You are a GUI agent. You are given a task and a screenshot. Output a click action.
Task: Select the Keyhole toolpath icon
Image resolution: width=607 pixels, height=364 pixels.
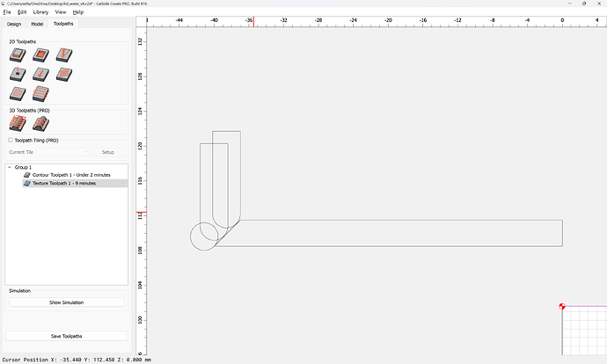point(41,74)
